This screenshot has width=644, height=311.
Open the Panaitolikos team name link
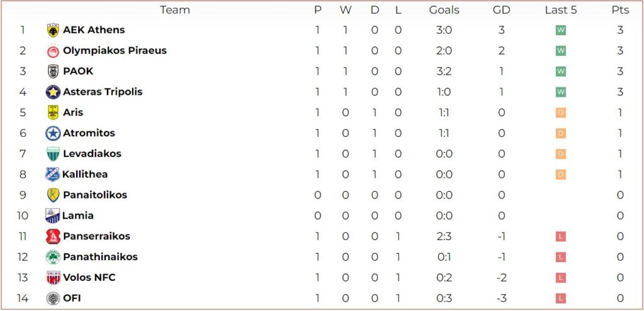point(95,195)
